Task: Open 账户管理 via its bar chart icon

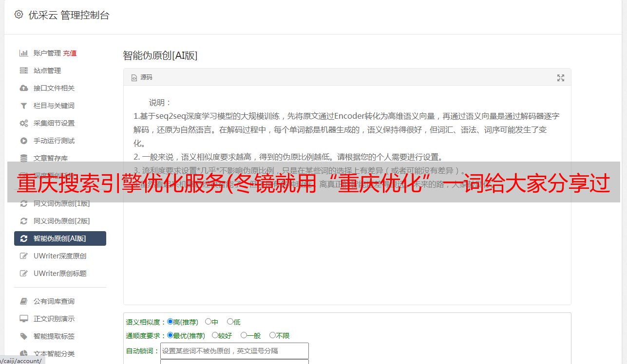Action: tap(23, 53)
